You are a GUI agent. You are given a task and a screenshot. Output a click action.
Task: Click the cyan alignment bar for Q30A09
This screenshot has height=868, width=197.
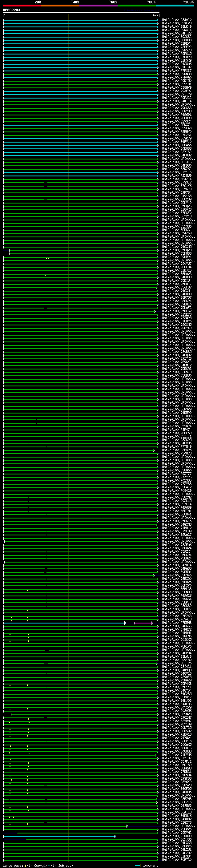click(x=60, y=836)
